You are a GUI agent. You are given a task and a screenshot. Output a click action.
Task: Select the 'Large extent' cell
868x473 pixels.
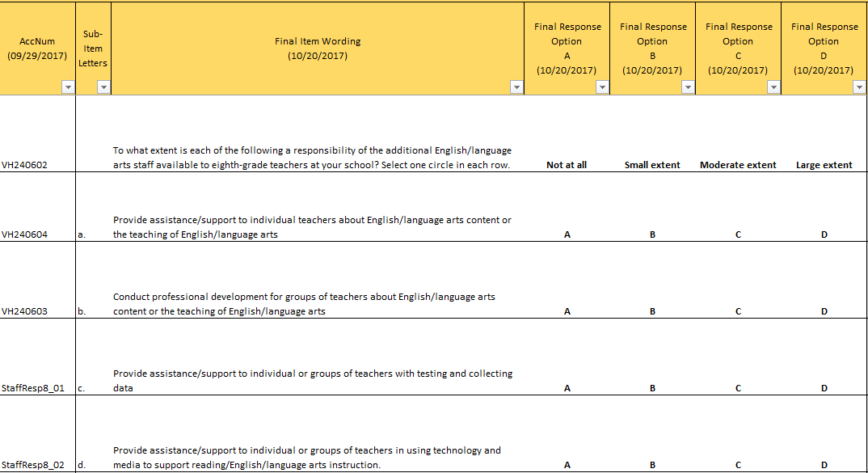tap(824, 133)
